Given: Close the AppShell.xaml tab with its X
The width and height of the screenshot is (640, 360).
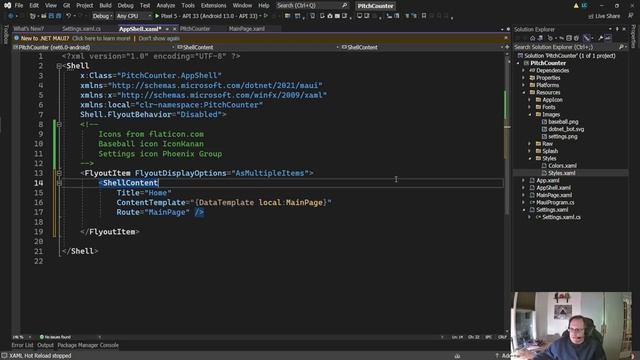Looking at the screenshot, I should (x=175, y=29).
